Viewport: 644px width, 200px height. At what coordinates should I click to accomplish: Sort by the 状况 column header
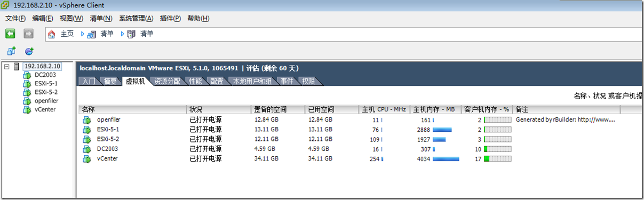pyautogui.click(x=219, y=109)
